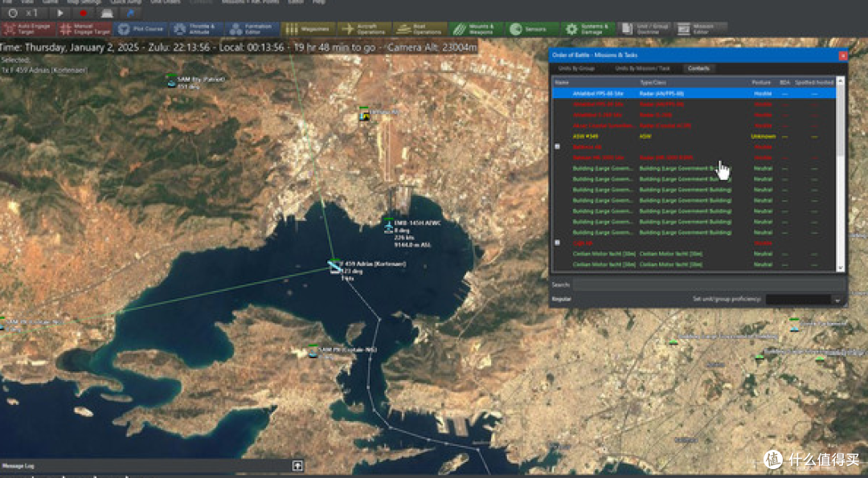Select the SAM Bty (Patriot) unit icon
This screenshot has height=478, width=868.
172,82
